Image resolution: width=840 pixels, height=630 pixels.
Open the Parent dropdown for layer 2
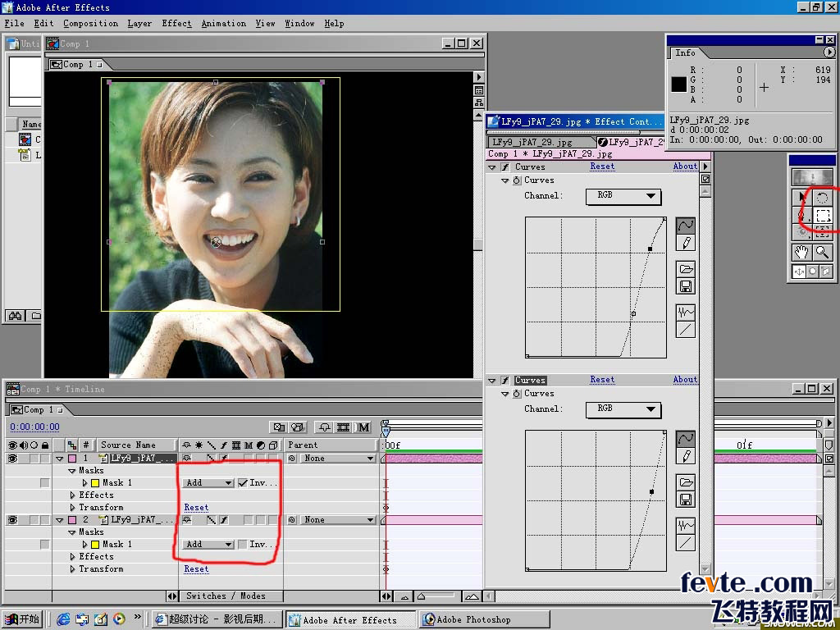pyautogui.click(x=337, y=520)
